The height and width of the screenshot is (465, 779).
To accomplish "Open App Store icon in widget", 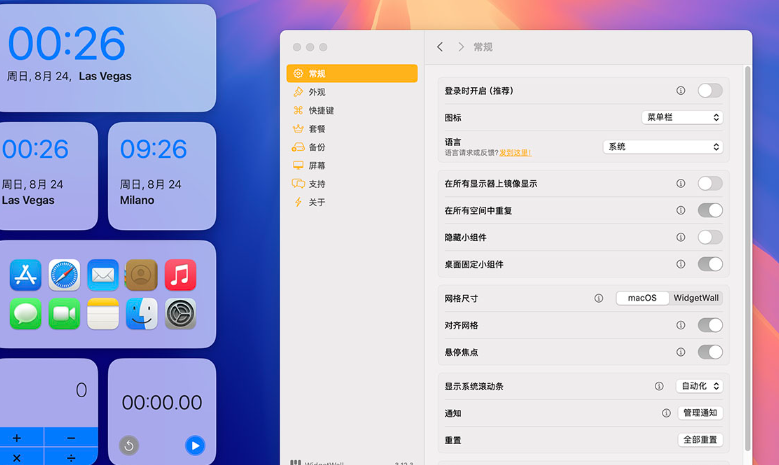I will (25, 275).
